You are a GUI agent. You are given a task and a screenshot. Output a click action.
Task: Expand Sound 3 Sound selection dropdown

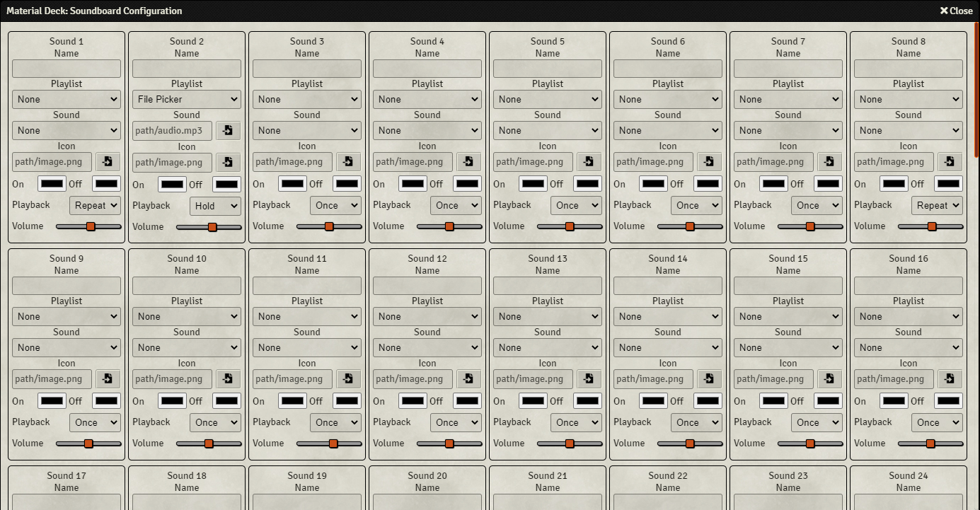307,131
